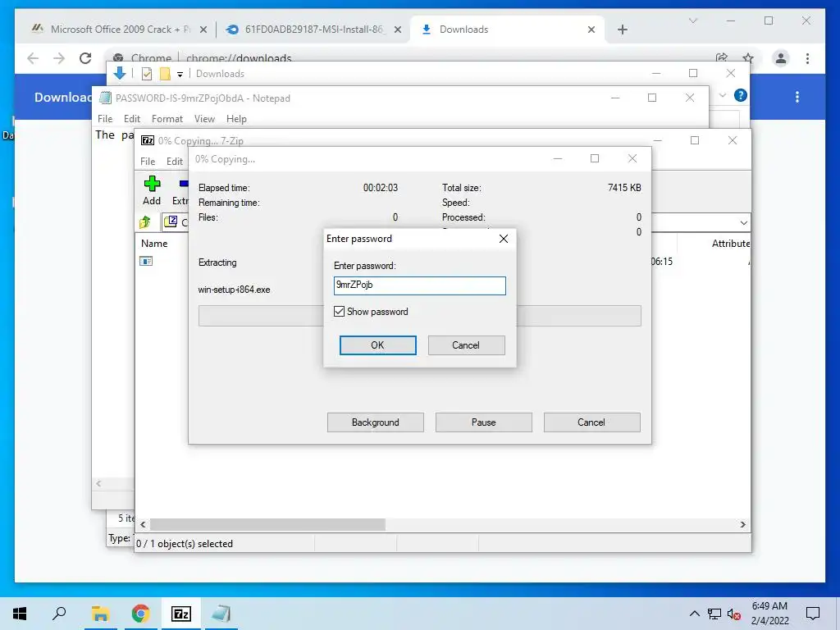Click the Chrome share page icon
Screen dimensions: 840x630
click(722, 58)
